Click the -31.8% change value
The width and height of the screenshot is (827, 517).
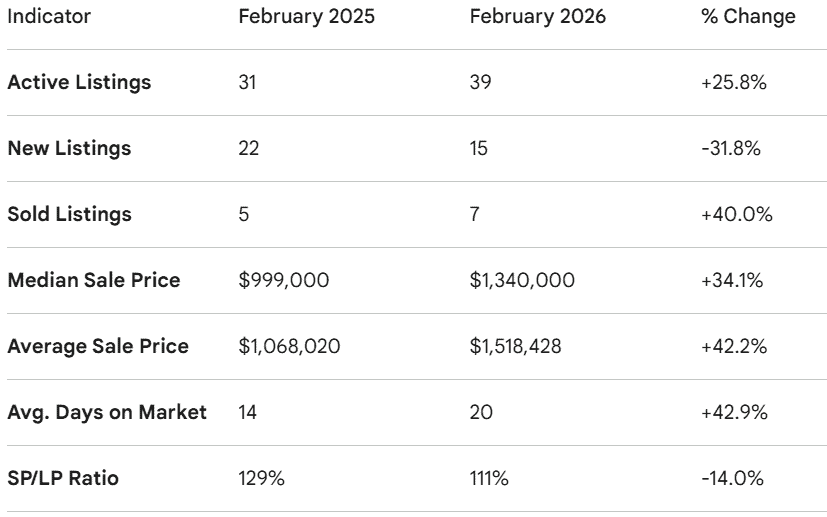[731, 149]
